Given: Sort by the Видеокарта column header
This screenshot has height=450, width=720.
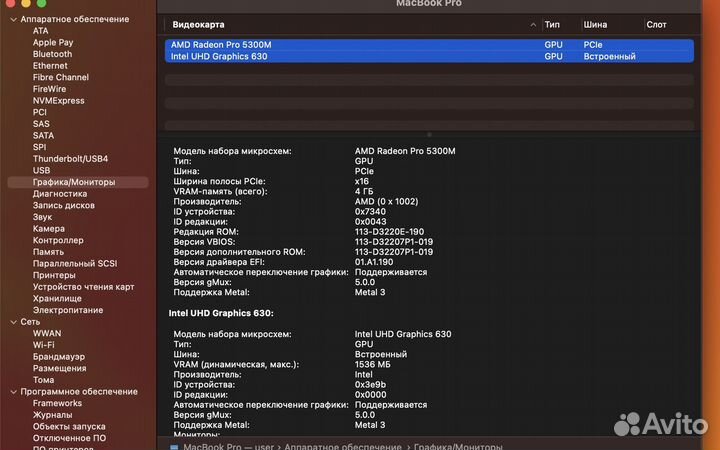Looking at the screenshot, I should tap(198, 25).
